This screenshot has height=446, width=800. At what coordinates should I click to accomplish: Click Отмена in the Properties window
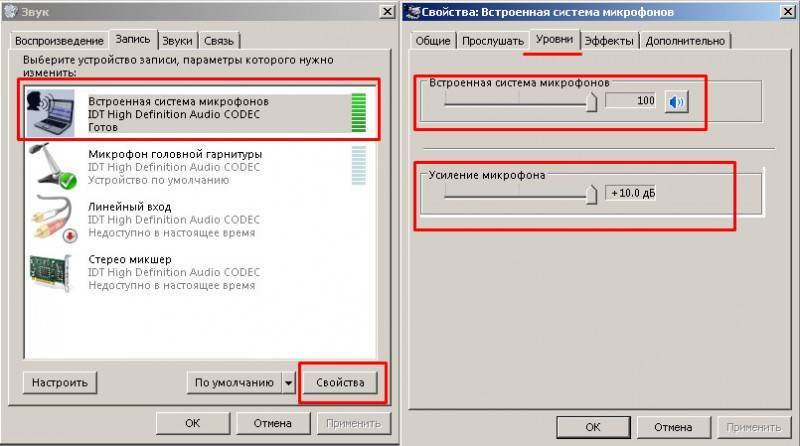click(x=673, y=427)
